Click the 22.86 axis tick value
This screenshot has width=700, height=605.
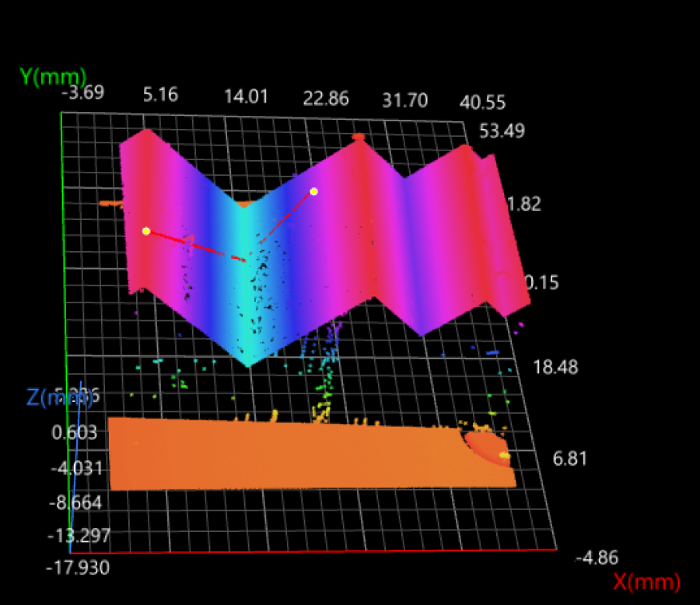[325, 99]
